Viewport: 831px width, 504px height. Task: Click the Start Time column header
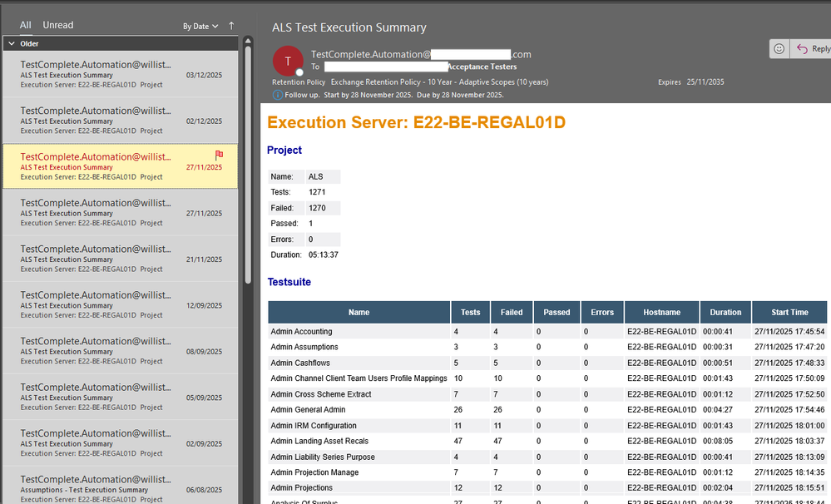coord(789,313)
